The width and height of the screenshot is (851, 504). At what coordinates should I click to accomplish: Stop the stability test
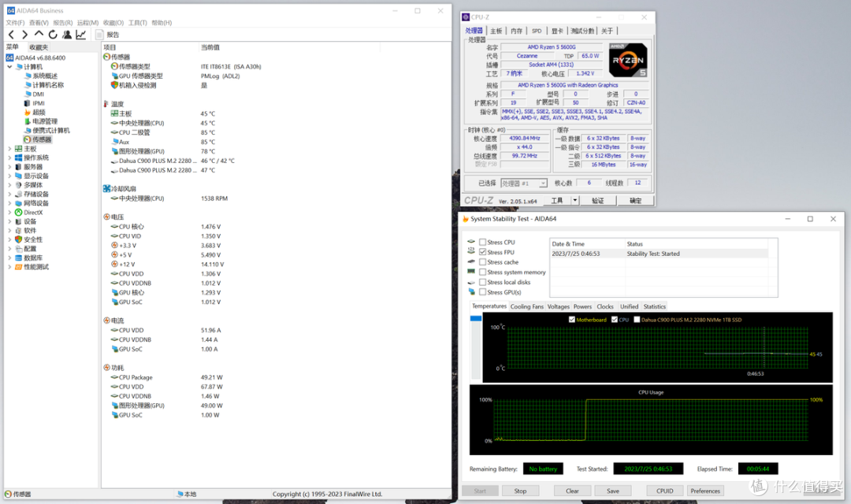[520, 491]
